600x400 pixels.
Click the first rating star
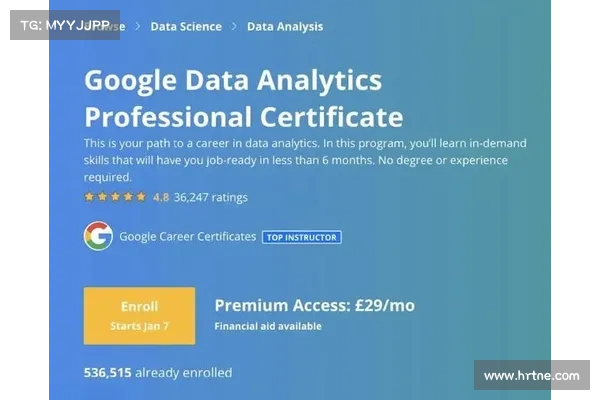tap(89, 197)
